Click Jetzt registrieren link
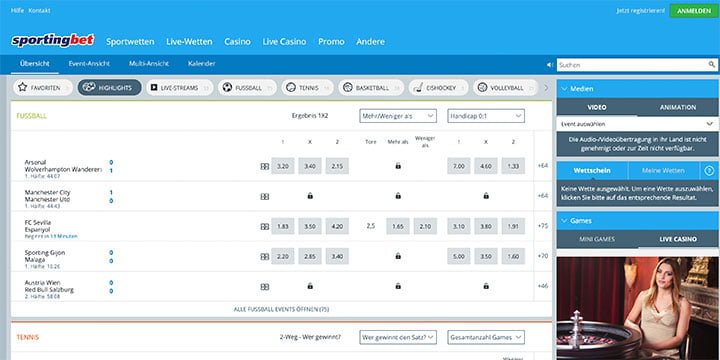Image resolution: width=720 pixels, height=360 pixels. pyautogui.click(x=641, y=11)
